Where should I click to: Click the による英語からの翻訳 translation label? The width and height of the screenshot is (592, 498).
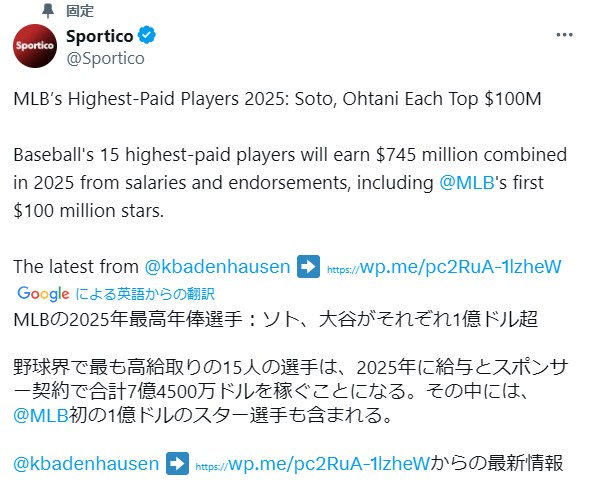point(145,294)
